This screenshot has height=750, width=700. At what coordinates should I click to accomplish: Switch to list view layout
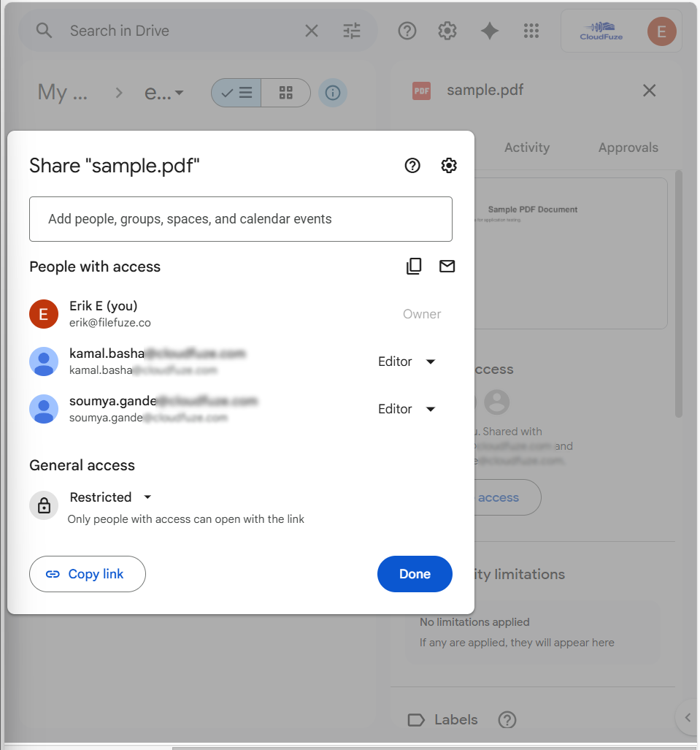click(x=236, y=93)
